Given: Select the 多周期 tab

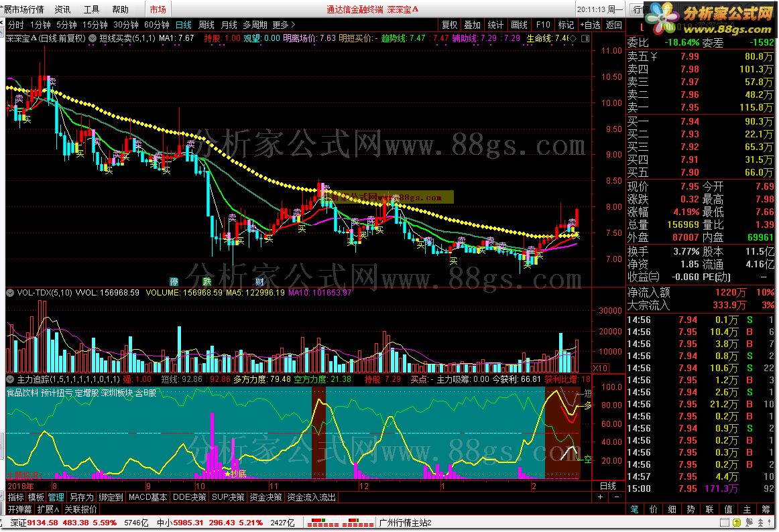Looking at the screenshot, I should (255, 25).
